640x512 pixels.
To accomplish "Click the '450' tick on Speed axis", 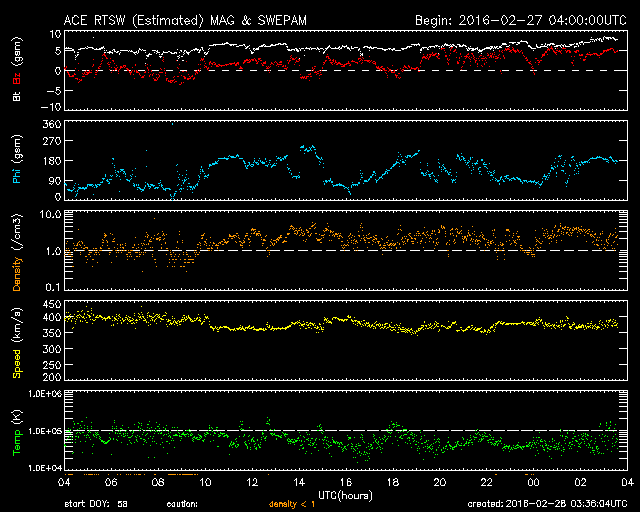I will pyautogui.click(x=52, y=305).
